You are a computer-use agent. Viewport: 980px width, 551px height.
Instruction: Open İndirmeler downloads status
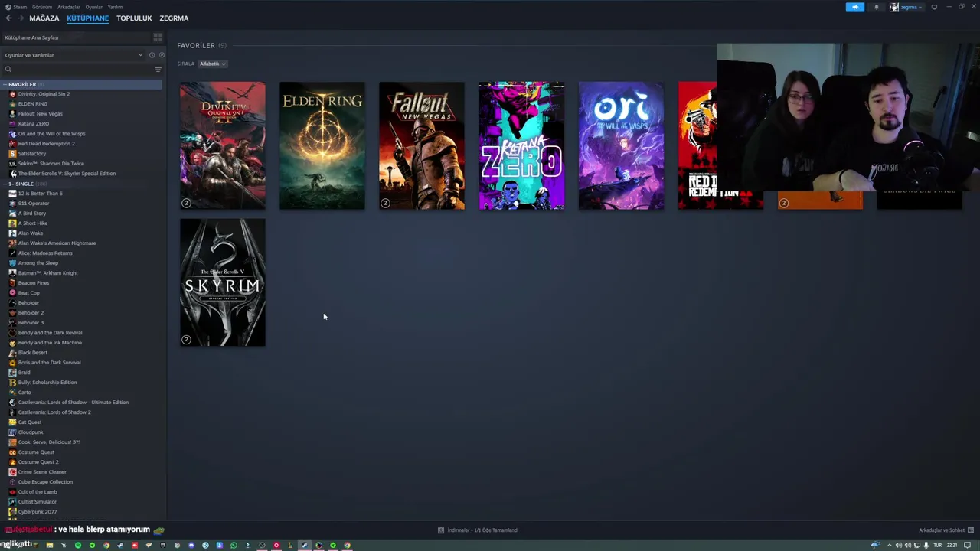478,530
